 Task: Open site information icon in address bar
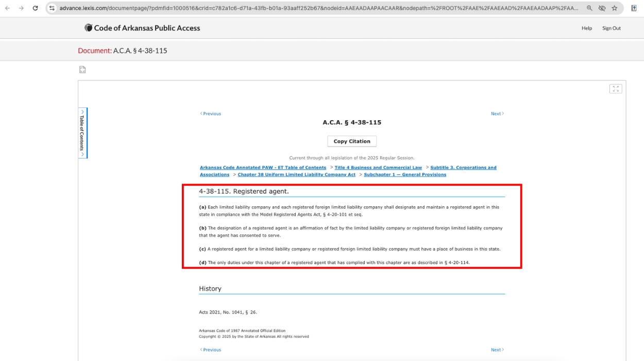point(52,8)
